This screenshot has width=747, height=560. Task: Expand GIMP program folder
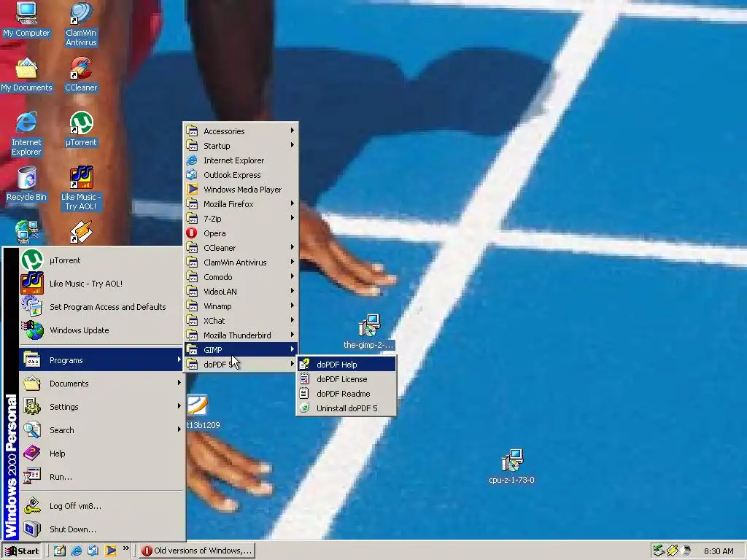tap(241, 349)
